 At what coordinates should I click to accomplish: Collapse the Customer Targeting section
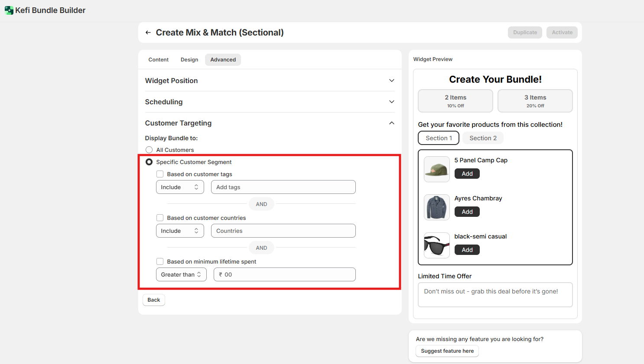pyautogui.click(x=391, y=123)
